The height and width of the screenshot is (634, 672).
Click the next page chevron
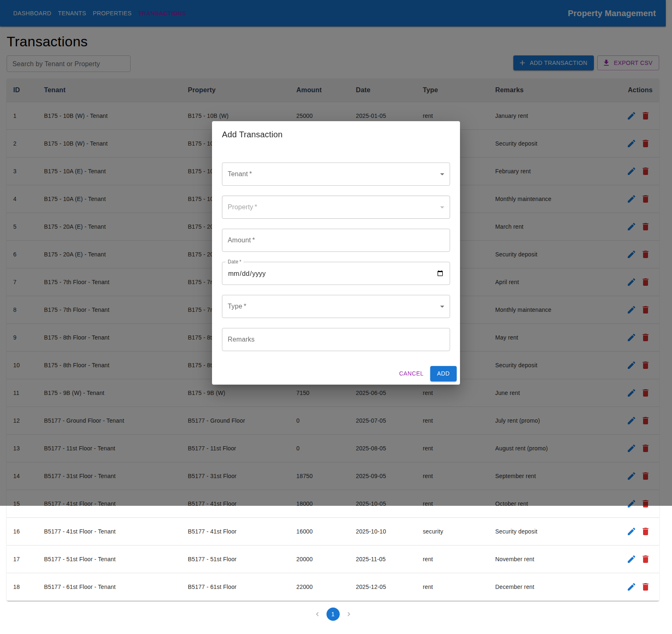[349, 614]
